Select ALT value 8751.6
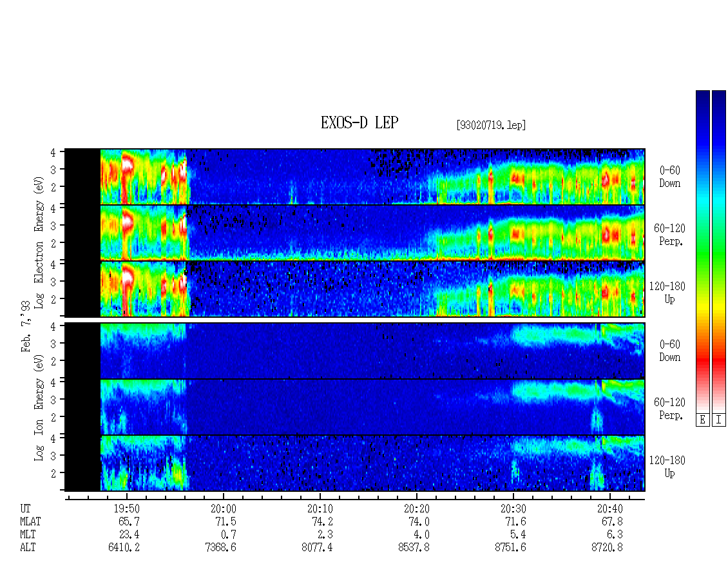The width and height of the screenshot is (728, 564). [x=510, y=548]
